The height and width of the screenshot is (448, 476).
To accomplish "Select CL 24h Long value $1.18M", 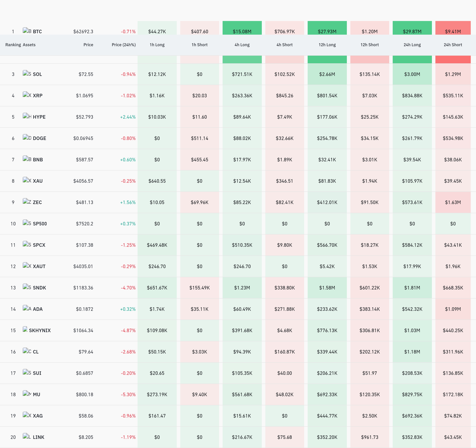I will 412,352.
